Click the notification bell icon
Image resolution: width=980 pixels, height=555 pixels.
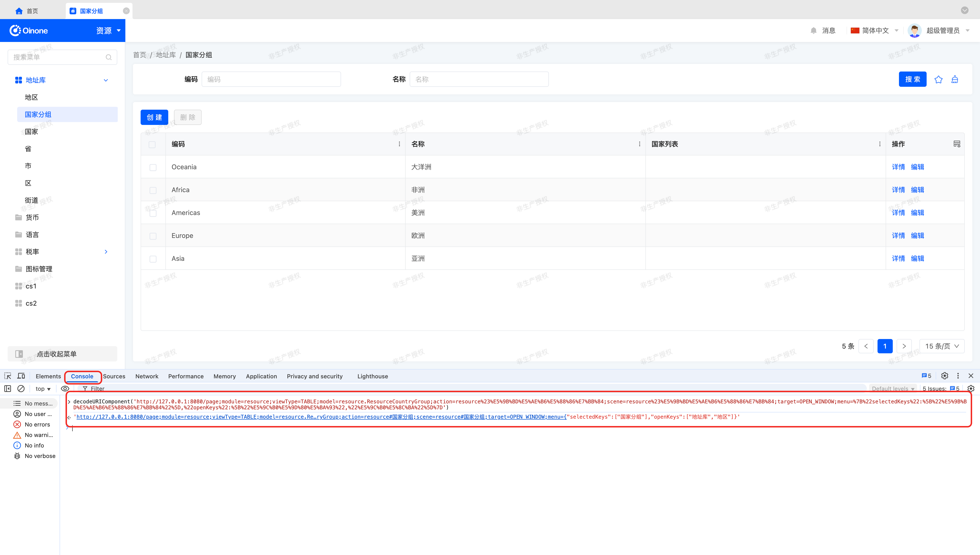[x=813, y=31]
